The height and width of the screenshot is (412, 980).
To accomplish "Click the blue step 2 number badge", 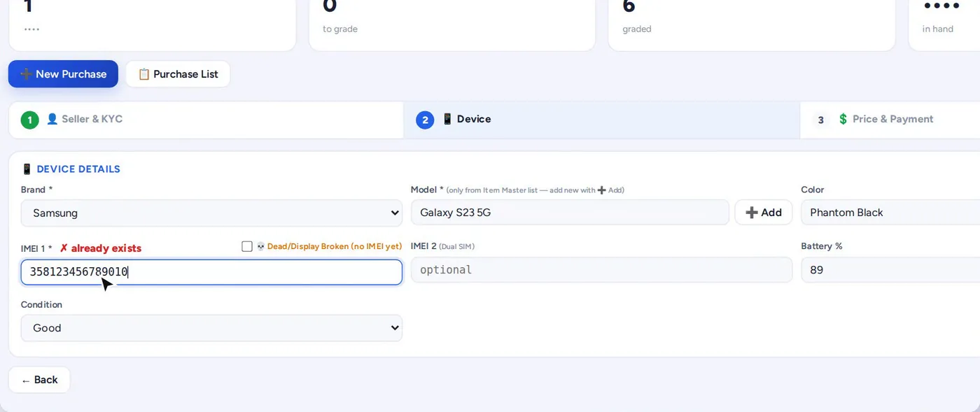I will pyautogui.click(x=425, y=120).
